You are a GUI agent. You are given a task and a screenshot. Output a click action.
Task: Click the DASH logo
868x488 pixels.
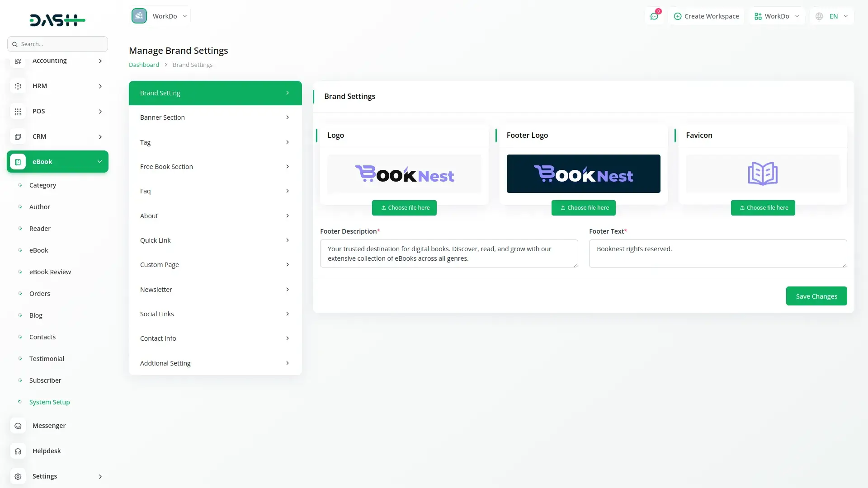57,20
